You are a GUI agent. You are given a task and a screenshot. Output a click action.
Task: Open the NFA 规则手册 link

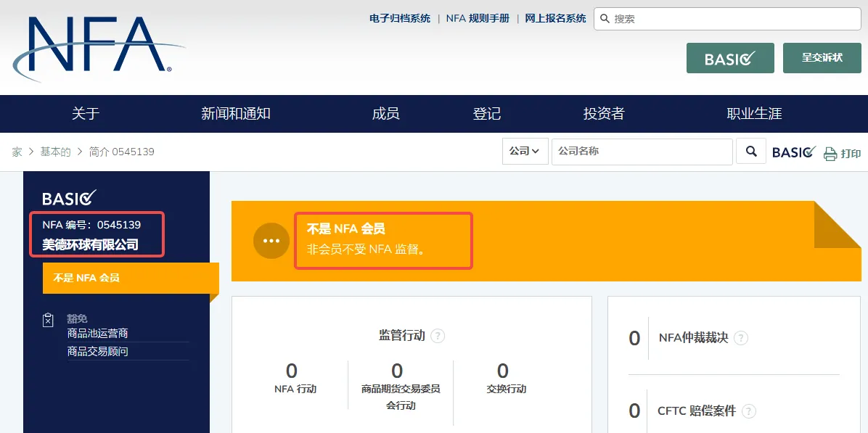click(x=478, y=18)
